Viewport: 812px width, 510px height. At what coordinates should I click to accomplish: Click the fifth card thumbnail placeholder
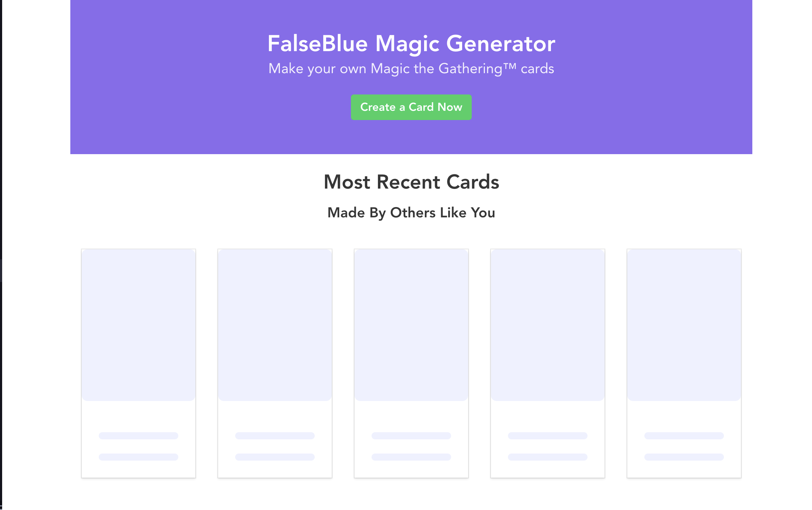coord(684,324)
